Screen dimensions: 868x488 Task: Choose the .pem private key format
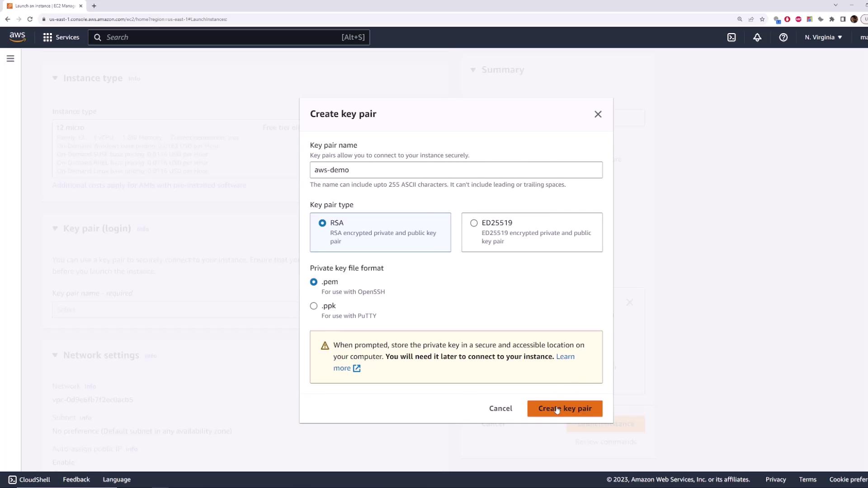[314, 282]
